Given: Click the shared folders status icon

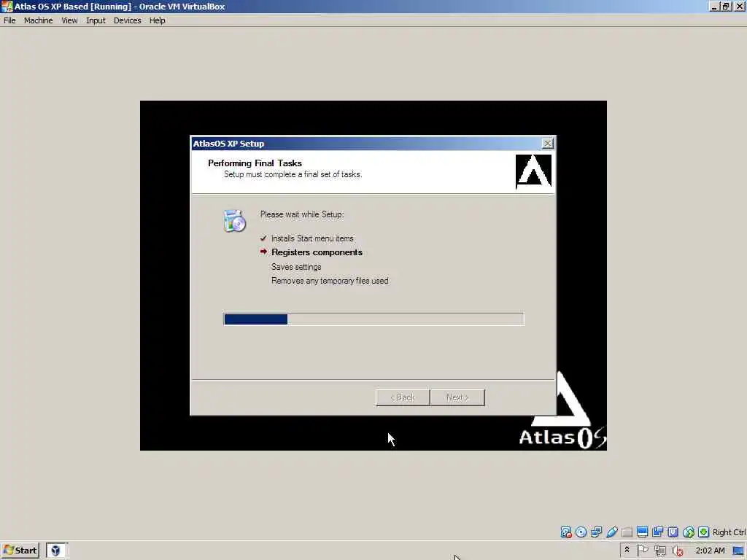Looking at the screenshot, I should (x=627, y=532).
